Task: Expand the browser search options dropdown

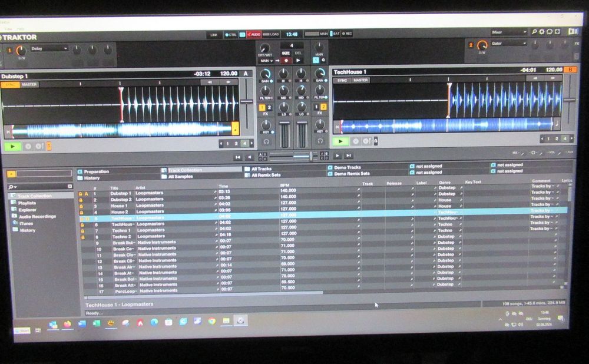Action: click(x=13, y=187)
